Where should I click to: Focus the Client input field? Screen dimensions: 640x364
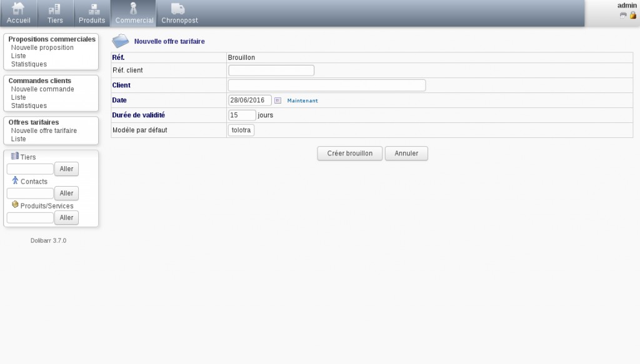(326, 85)
